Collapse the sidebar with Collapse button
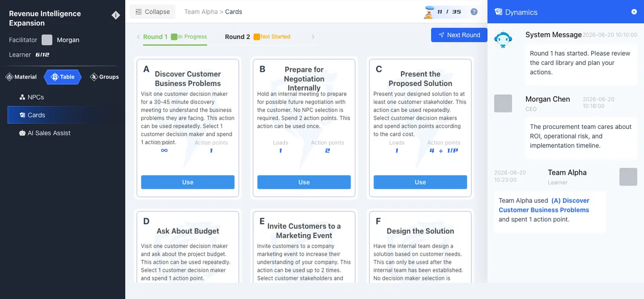This screenshot has height=299, width=644. pyautogui.click(x=152, y=12)
